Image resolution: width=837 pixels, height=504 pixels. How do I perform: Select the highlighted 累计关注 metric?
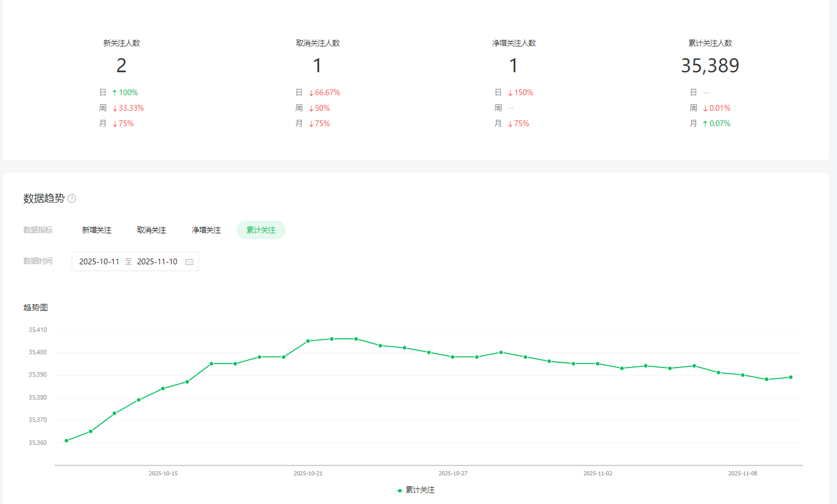tap(261, 230)
